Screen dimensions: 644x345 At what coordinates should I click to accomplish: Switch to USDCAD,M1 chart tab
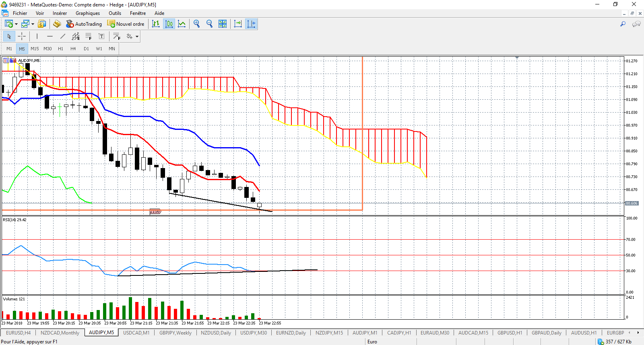(x=136, y=333)
